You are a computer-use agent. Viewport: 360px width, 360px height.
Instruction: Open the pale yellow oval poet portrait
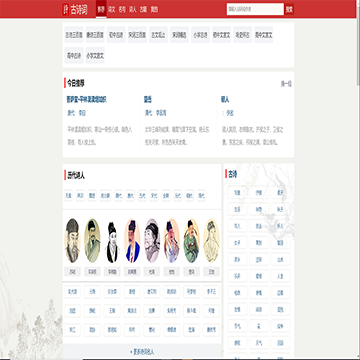coord(211,240)
